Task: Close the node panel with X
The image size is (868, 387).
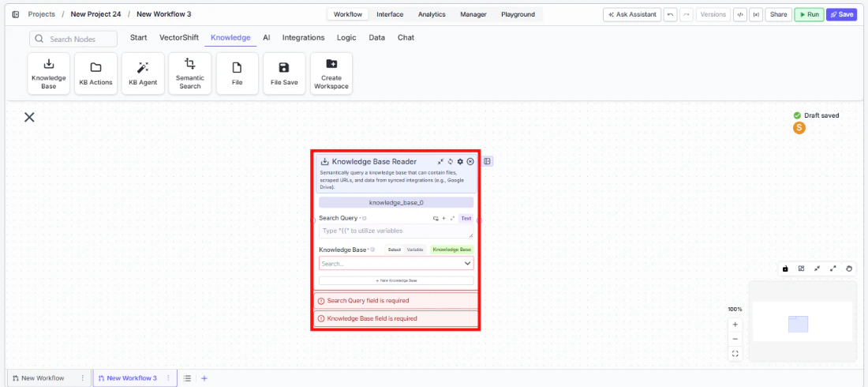Action: (29, 117)
